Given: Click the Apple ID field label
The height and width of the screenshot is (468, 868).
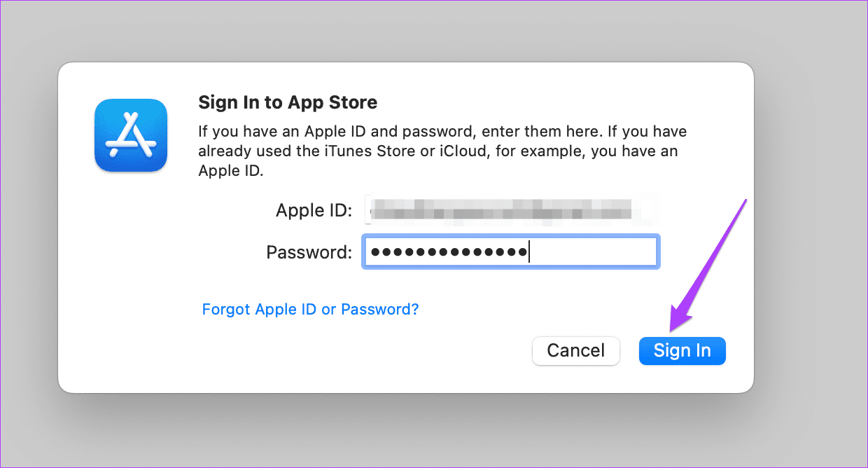Looking at the screenshot, I should coord(314,210).
